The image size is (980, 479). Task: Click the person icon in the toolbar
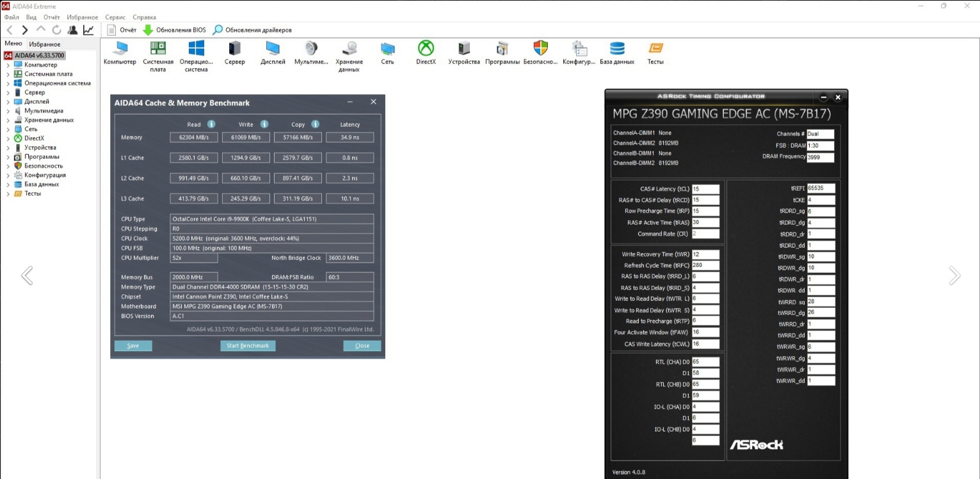tap(72, 30)
